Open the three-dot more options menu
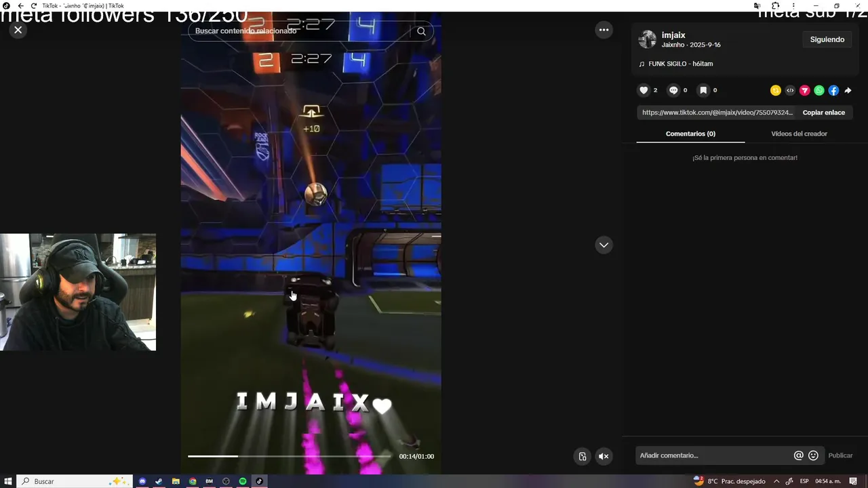 coord(604,30)
